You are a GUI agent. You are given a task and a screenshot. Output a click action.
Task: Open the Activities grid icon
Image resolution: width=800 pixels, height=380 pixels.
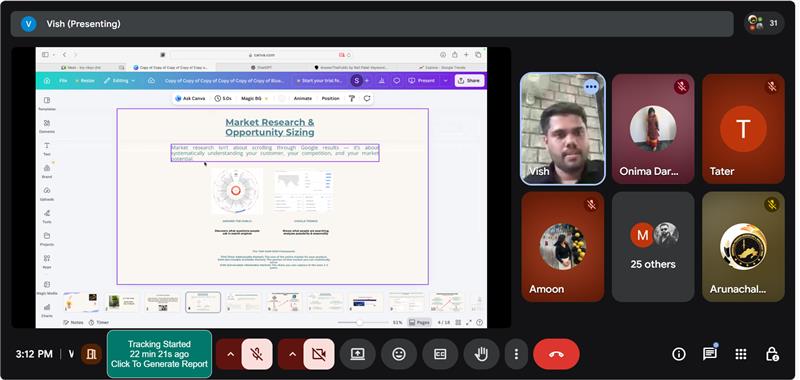[741, 354]
